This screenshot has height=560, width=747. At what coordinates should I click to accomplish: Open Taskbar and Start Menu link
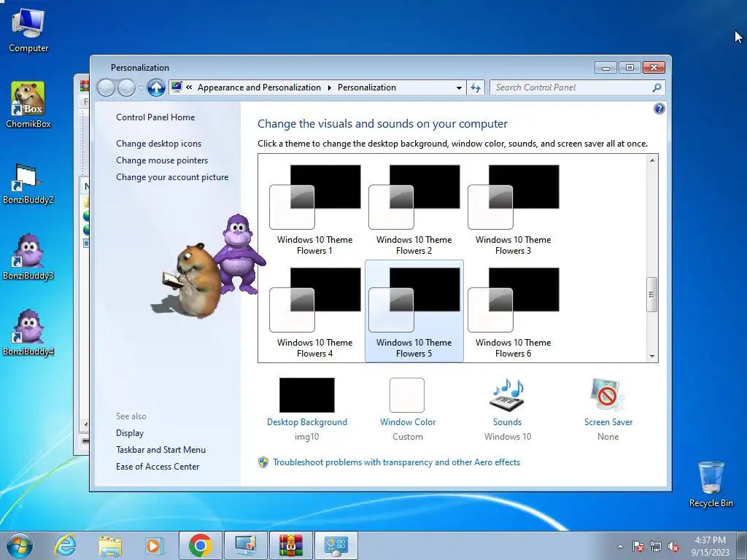[160, 449]
